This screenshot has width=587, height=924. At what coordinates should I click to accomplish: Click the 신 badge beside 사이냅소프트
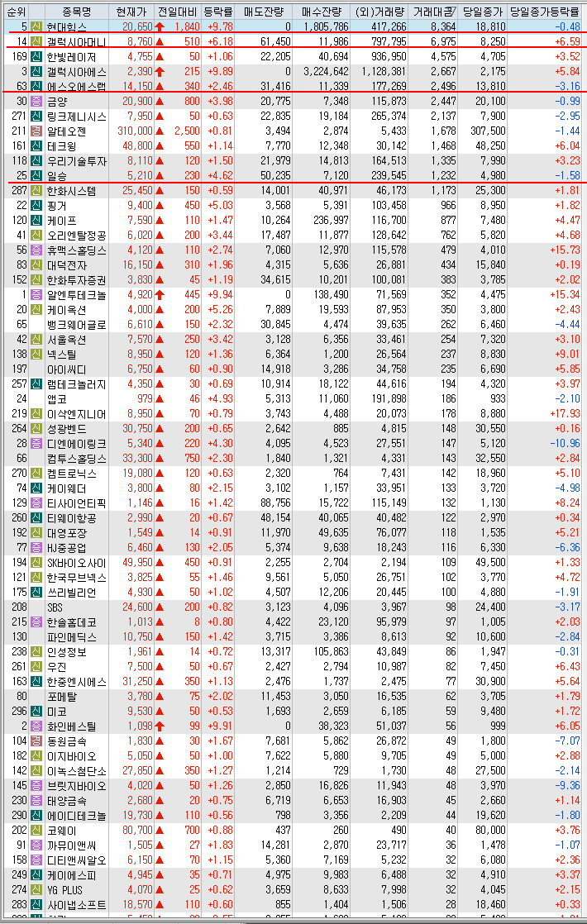(x=36, y=904)
